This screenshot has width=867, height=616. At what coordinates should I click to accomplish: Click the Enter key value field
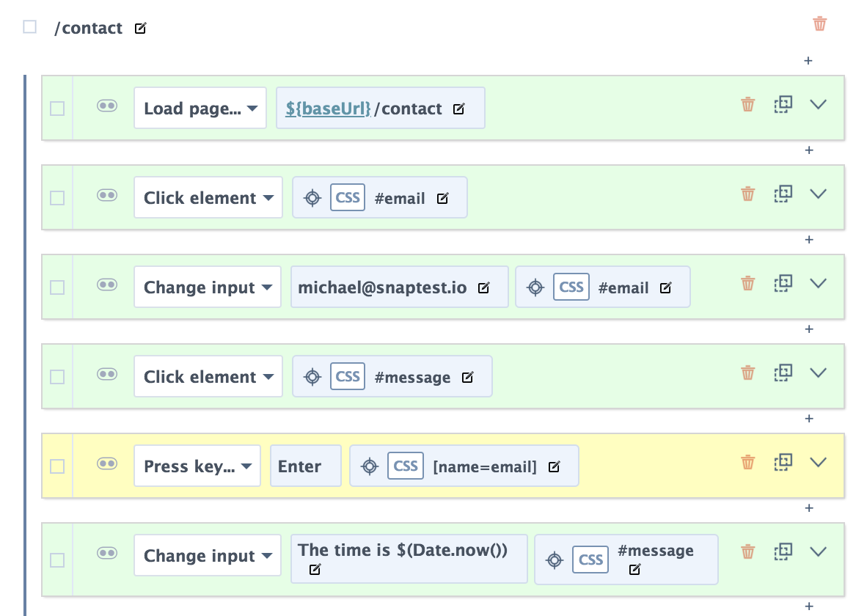pyautogui.click(x=306, y=466)
